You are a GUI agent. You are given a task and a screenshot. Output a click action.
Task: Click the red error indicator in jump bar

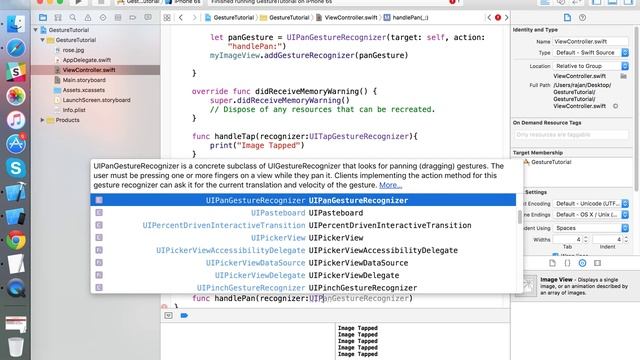[498, 18]
